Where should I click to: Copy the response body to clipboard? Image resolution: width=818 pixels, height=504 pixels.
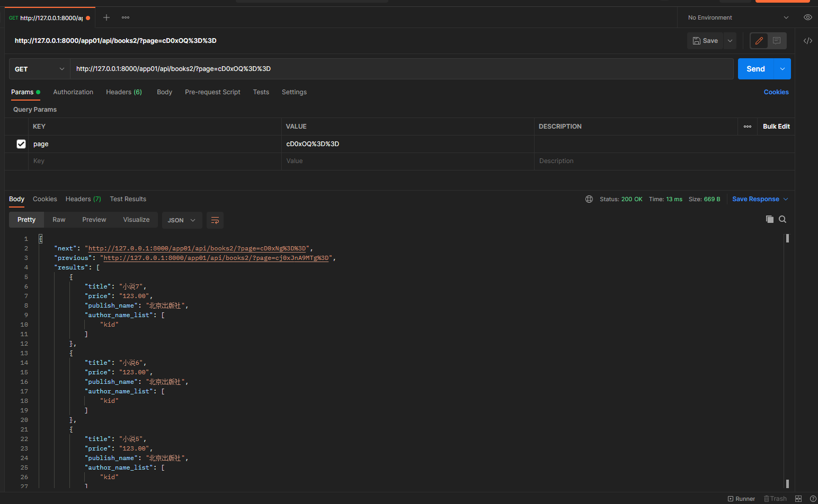pyautogui.click(x=770, y=219)
